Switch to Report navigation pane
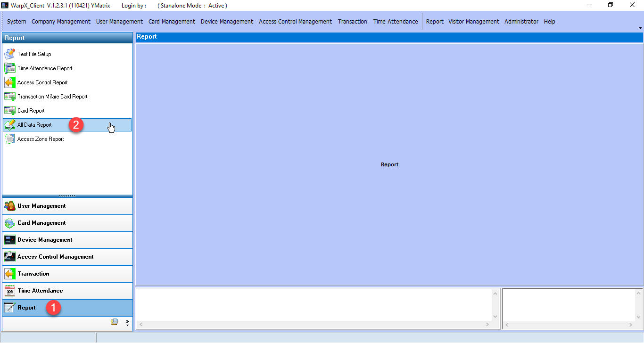The image size is (644, 343). (67, 308)
